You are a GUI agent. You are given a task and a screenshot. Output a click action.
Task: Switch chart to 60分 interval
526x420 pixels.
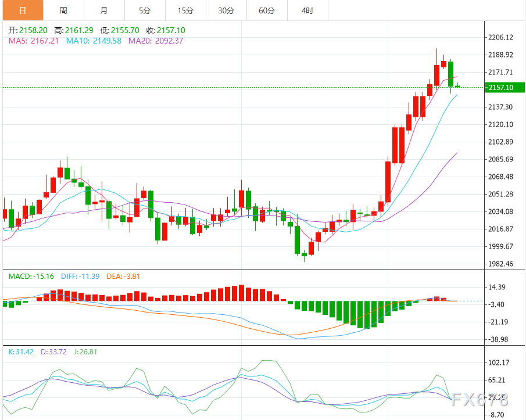click(x=267, y=10)
